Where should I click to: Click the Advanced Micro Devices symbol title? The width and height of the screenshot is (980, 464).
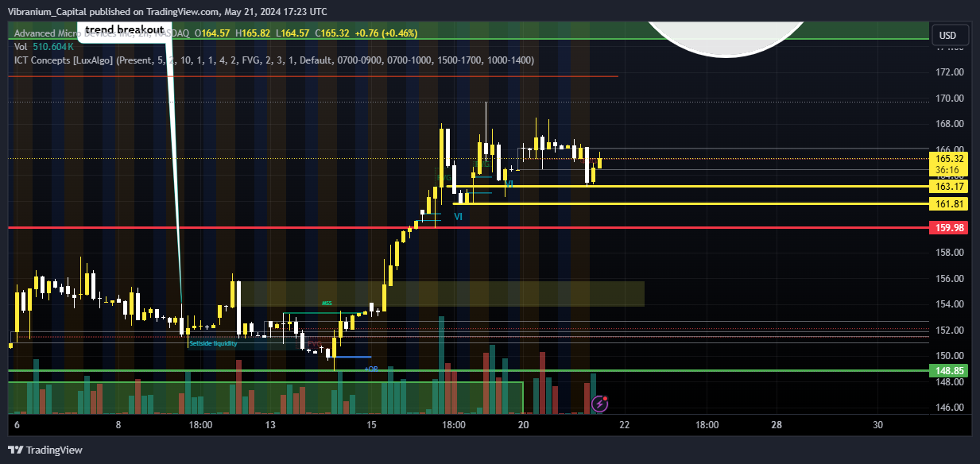(101, 33)
